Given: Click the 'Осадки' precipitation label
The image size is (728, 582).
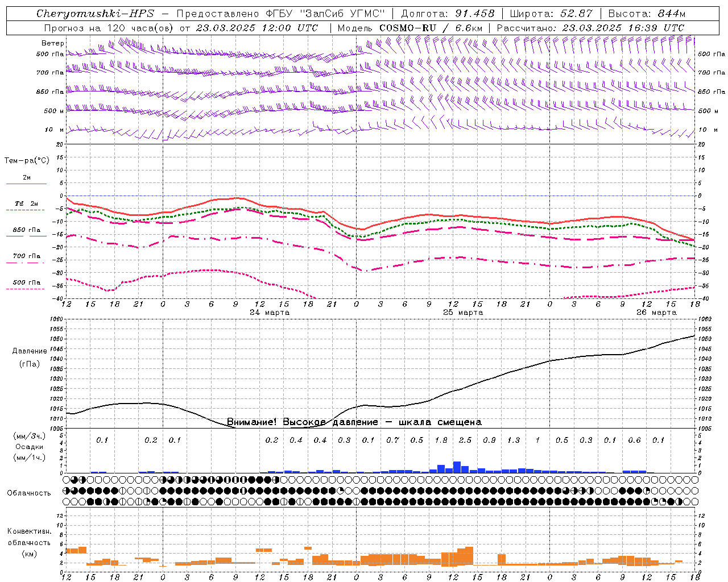Looking at the screenshot, I should 30,447.
